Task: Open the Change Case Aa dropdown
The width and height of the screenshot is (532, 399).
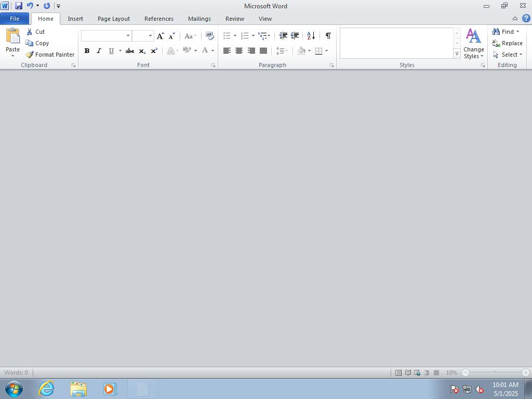Action: tap(190, 36)
